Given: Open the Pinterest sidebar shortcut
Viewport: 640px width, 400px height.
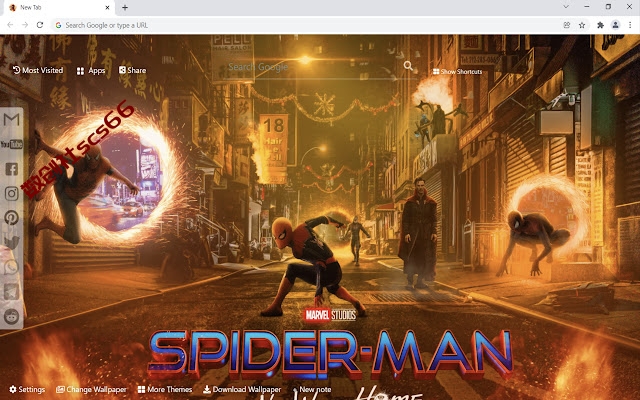Looking at the screenshot, I should click(x=11, y=218).
